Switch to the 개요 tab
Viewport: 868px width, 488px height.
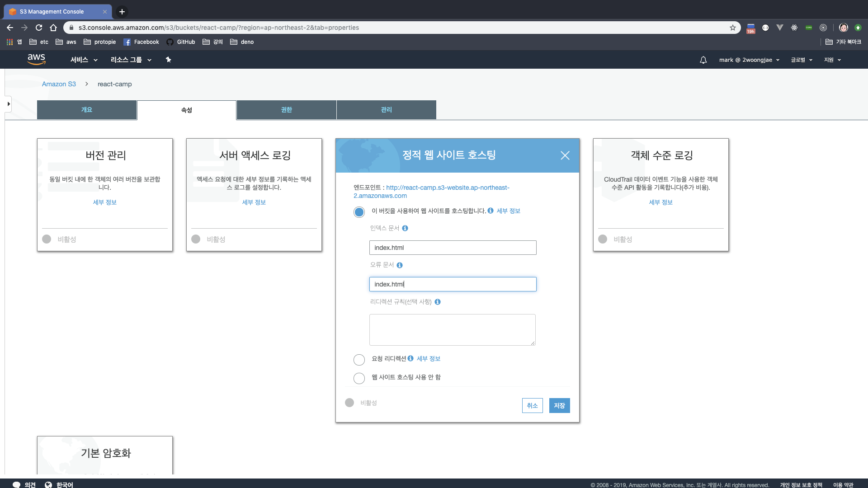click(x=86, y=110)
